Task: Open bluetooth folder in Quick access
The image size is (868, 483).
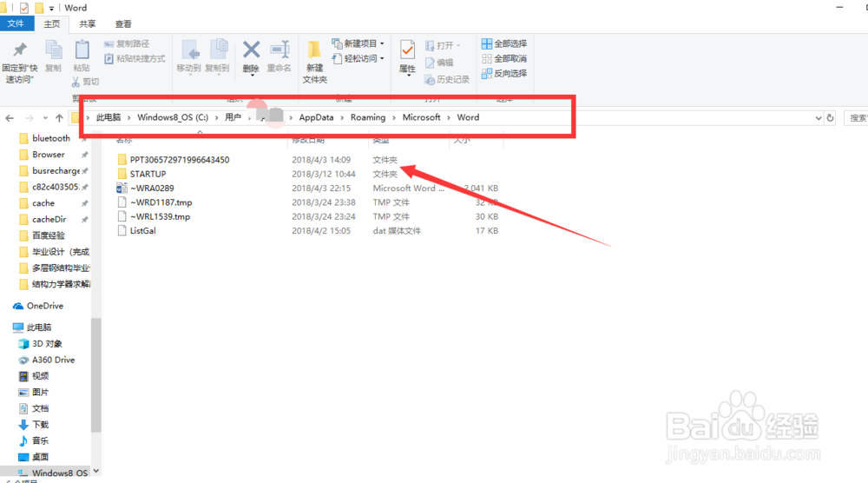Action: coord(51,138)
